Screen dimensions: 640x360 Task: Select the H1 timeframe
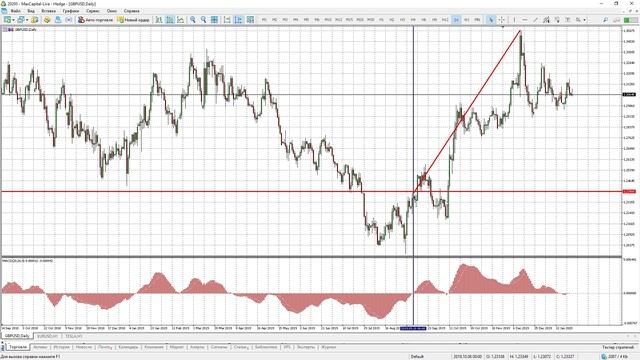381,20
